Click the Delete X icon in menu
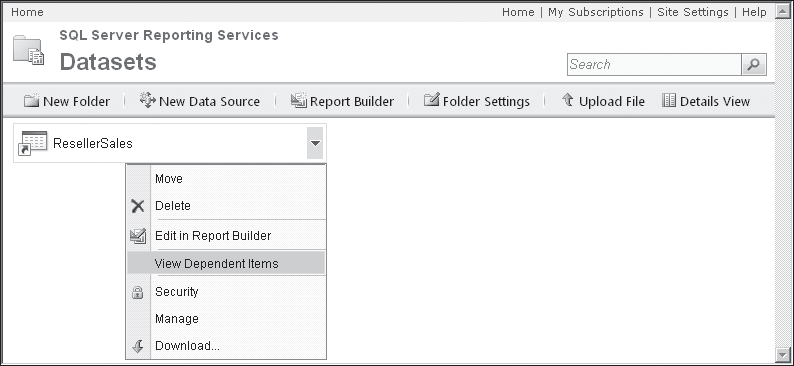 pyautogui.click(x=138, y=206)
